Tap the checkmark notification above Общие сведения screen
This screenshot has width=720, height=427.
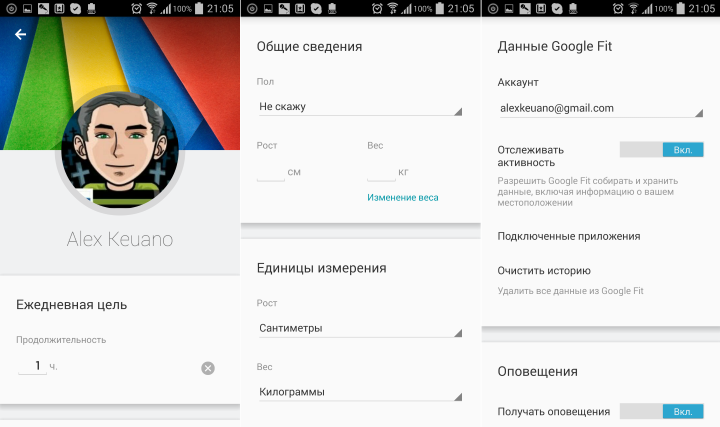point(316,8)
